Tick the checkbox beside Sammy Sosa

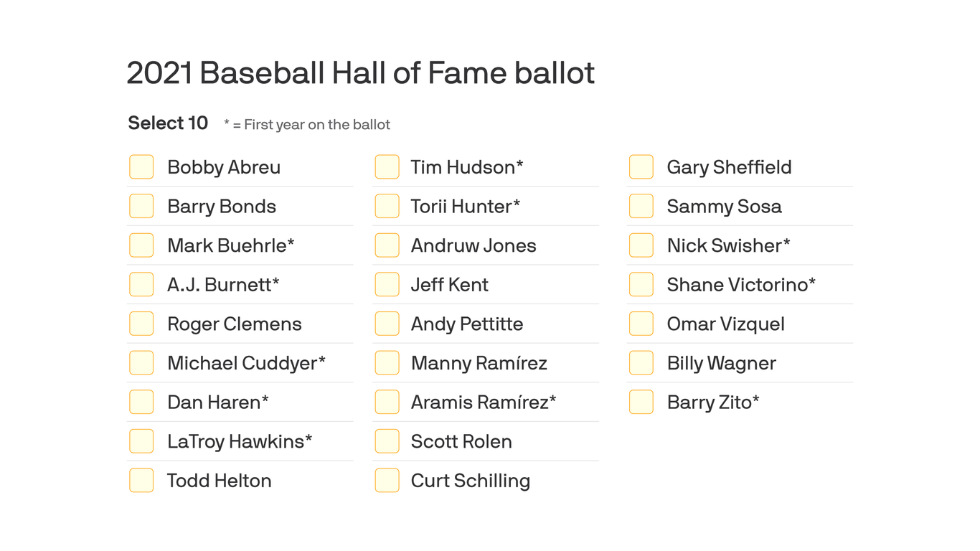641,206
